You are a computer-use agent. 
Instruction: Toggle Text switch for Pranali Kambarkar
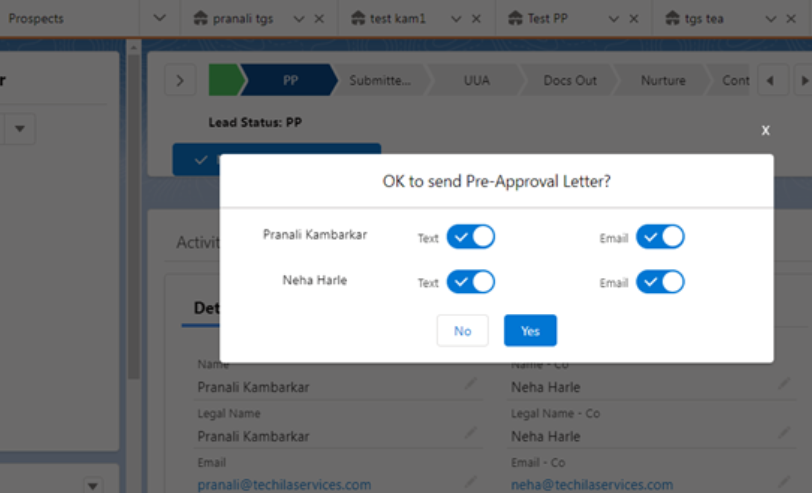click(x=471, y=237)
